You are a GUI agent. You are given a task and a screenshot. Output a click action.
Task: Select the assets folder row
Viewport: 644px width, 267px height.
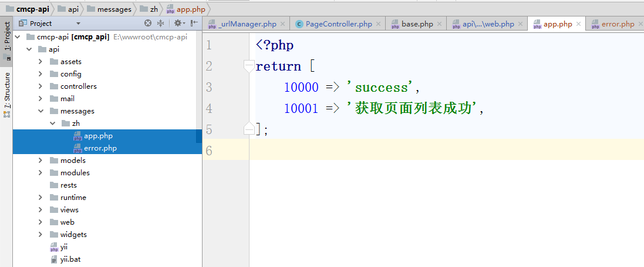coord(107,62)
